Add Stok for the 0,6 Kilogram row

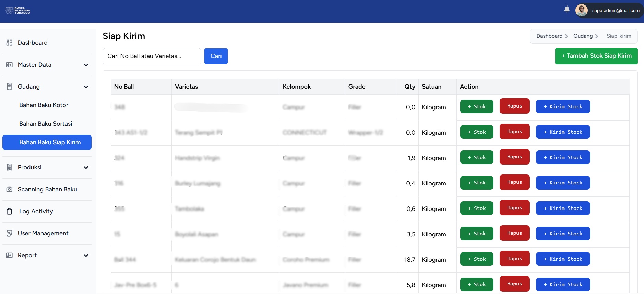[x=477, y=208]
